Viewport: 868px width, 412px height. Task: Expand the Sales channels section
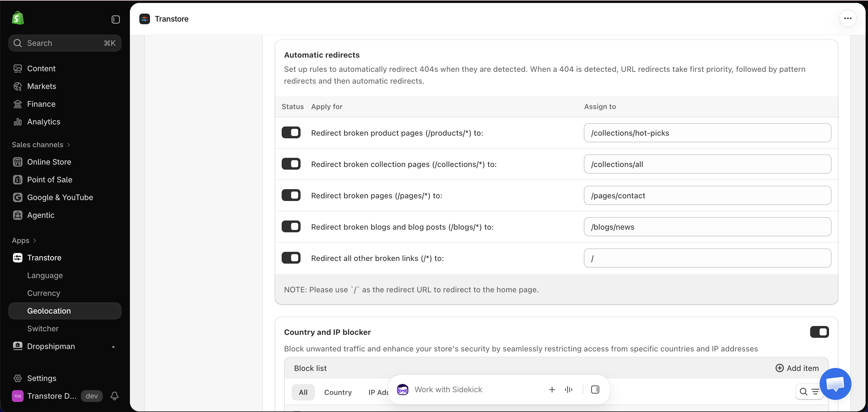(x=41, y=145)
